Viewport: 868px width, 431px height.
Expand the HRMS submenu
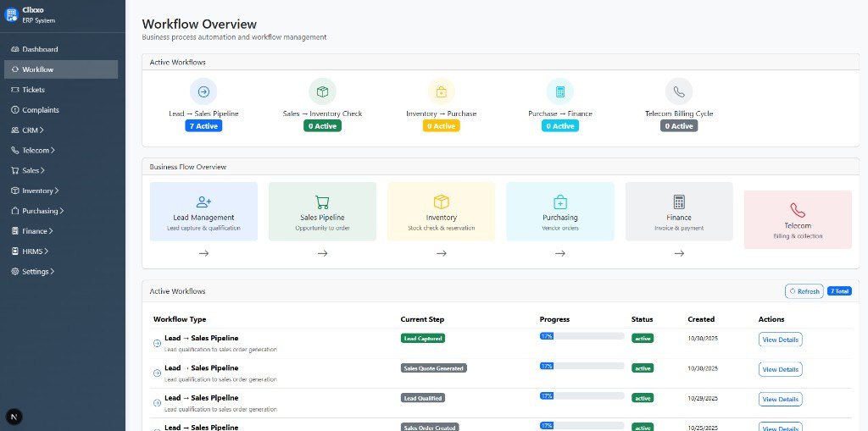61,251
